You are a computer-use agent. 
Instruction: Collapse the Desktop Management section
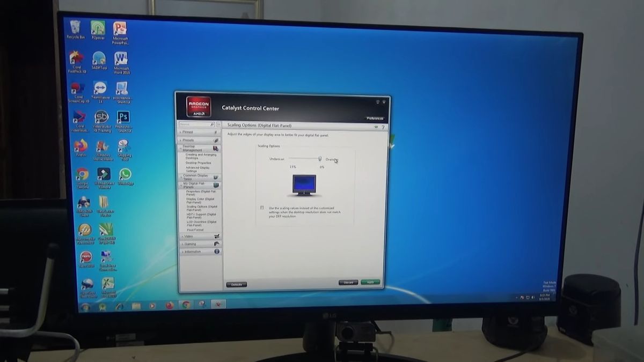(x=200, y=148)
